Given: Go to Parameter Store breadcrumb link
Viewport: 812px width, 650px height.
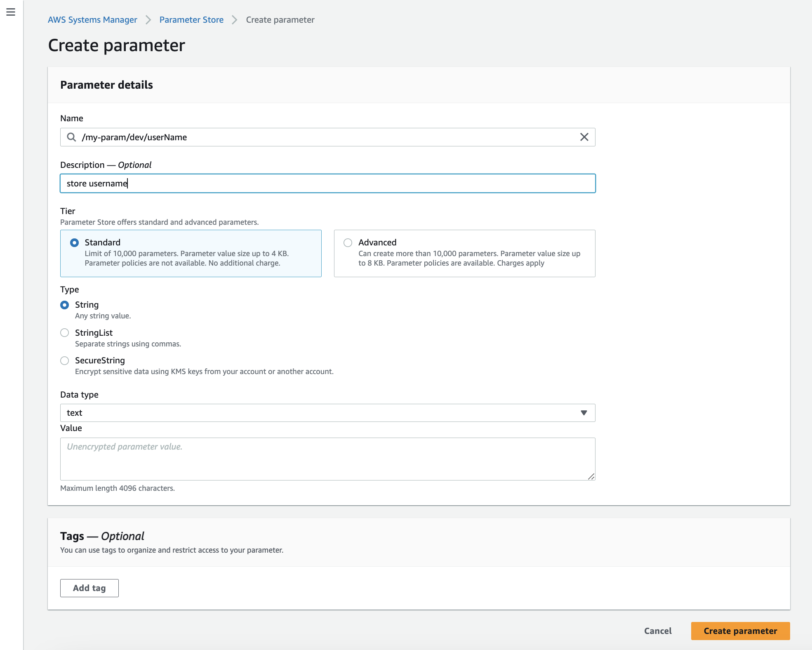Looking at the screenshot, I should [191, 20].
